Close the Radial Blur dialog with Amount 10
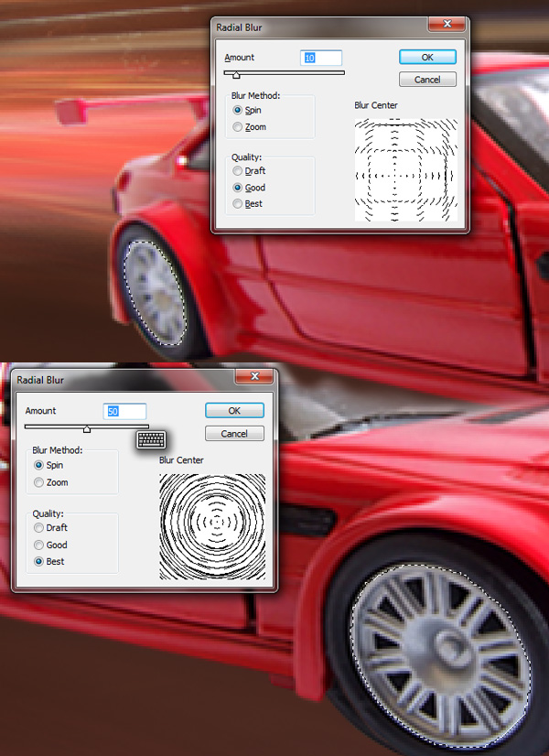 click(447, 24)
